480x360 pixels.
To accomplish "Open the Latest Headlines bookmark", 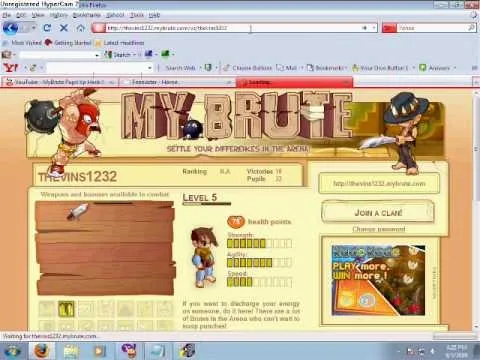I will [x=120, y=43].
